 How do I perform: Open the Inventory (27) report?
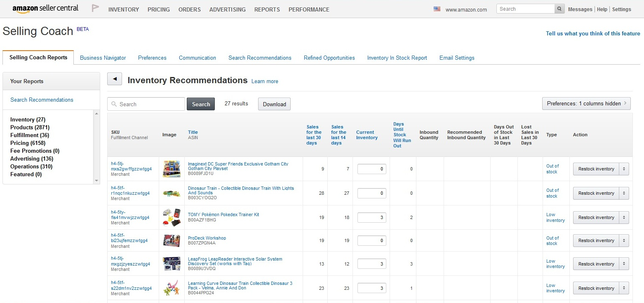pos(27,119)
